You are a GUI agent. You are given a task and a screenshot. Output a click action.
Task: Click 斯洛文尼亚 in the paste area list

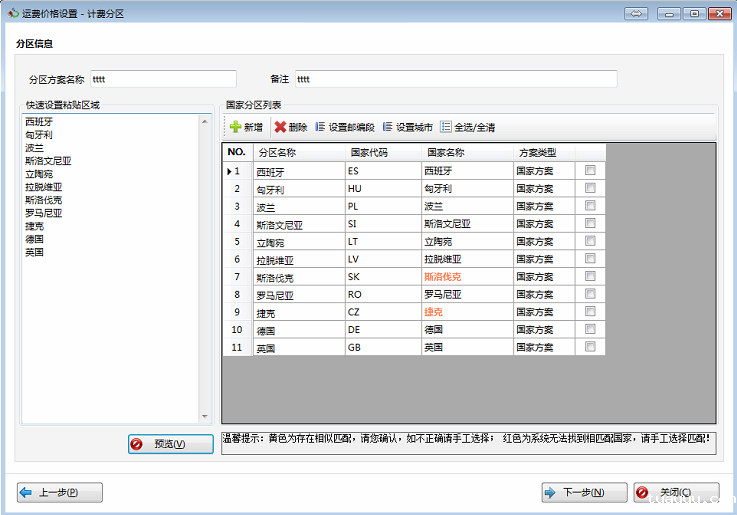[x=48, y=161]
